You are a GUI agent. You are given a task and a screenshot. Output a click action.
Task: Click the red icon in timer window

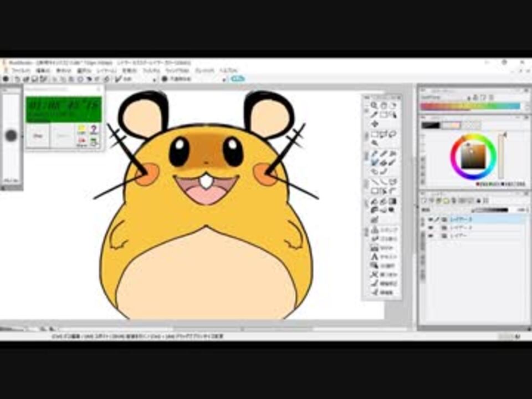click(82, 141)
